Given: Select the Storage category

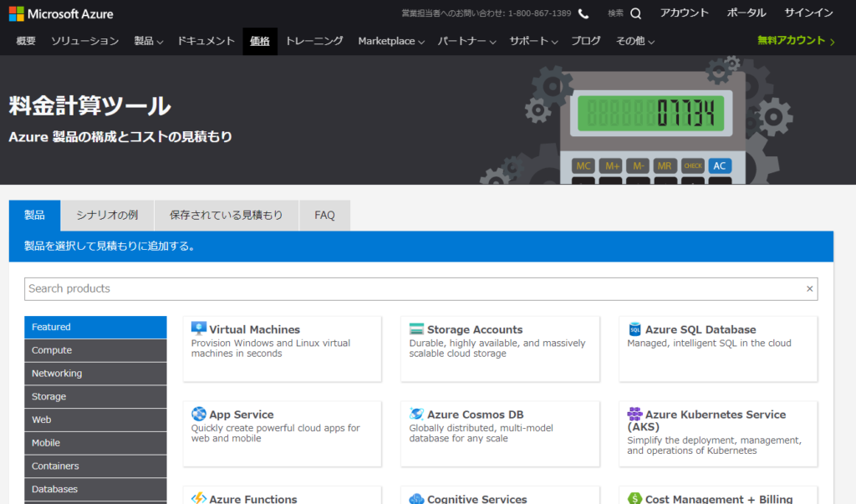Looking at the screenshot, I should (95, 396).
